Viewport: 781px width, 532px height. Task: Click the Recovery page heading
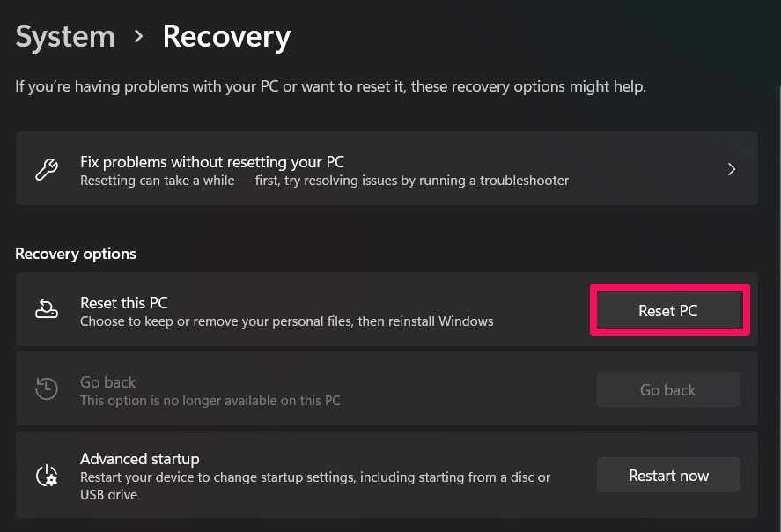coord(226,37)
